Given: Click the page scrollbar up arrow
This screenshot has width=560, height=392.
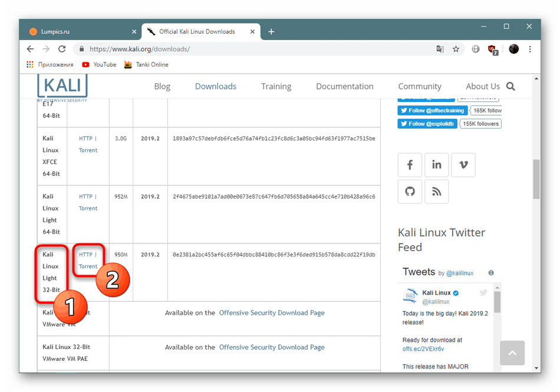Looking at the screenshot, I should pos(536,78).
